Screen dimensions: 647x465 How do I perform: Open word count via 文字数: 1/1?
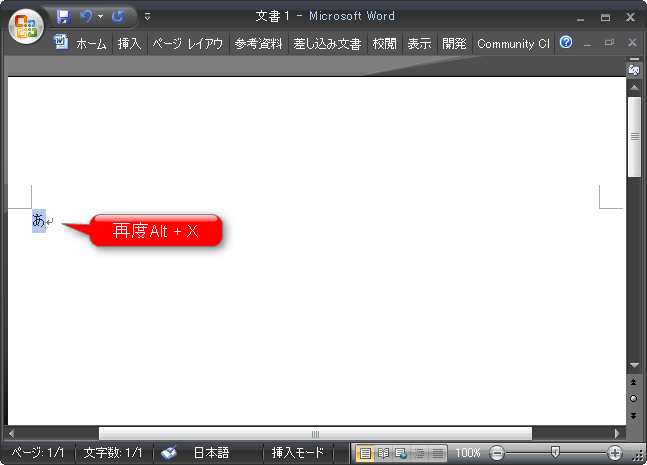pyautogui.click(x=113, y=453)
